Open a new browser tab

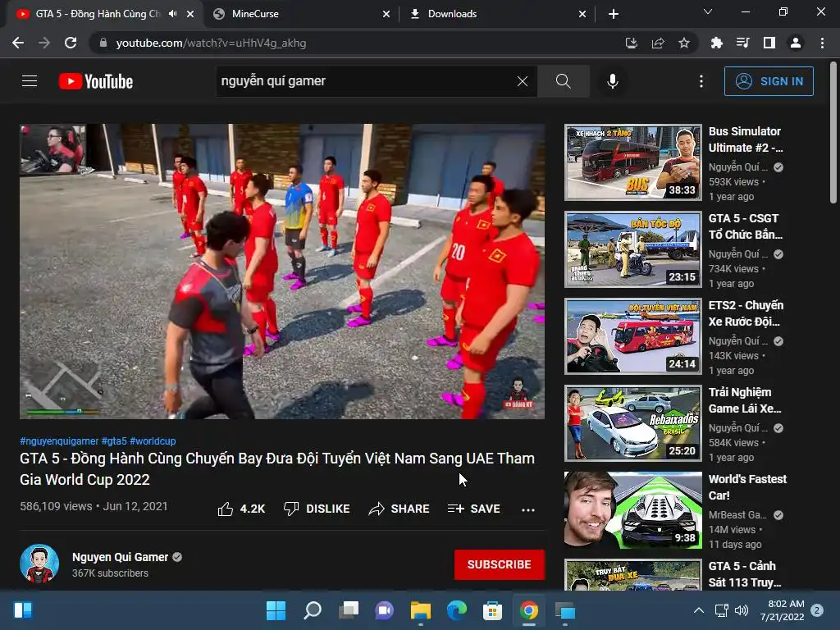(x=614, y=14)
